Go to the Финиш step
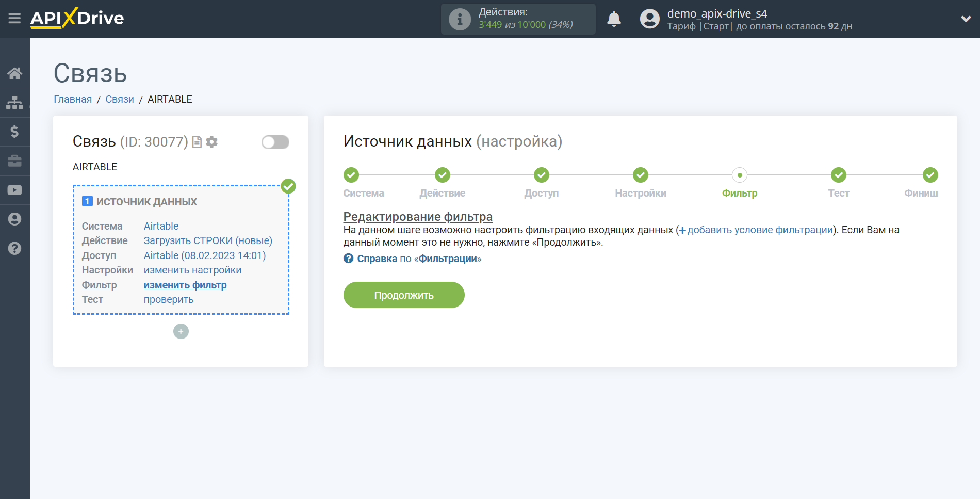This screenshot has width=980, height=499. pos(930,175)
